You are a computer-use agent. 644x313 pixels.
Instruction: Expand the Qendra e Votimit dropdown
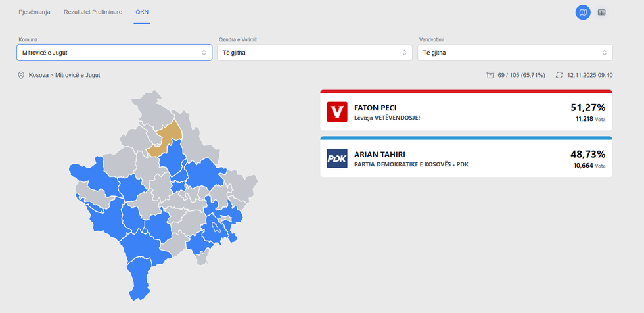(315, 53)
